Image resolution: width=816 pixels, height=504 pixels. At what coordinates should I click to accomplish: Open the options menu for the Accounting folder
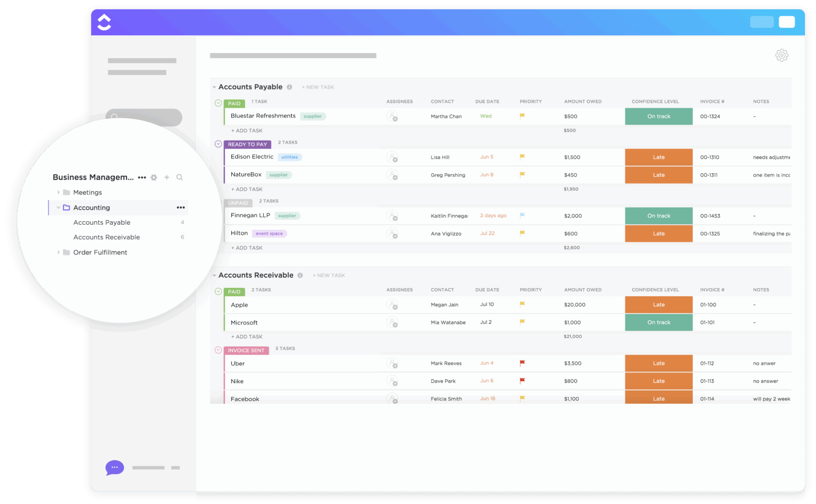tap(181, 207)
